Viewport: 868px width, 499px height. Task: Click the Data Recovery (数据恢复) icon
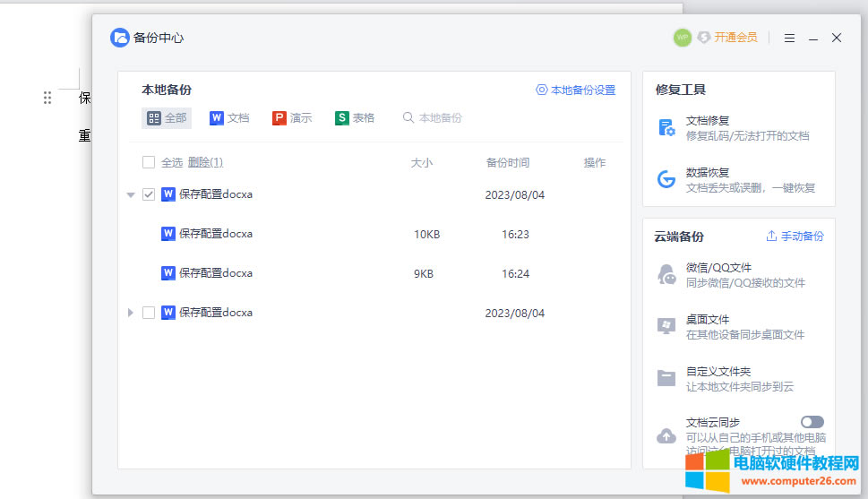(666, 179)
